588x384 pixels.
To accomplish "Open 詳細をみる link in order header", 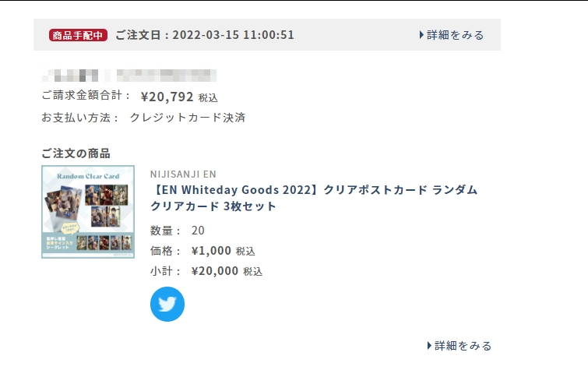I will coord(452,35).
